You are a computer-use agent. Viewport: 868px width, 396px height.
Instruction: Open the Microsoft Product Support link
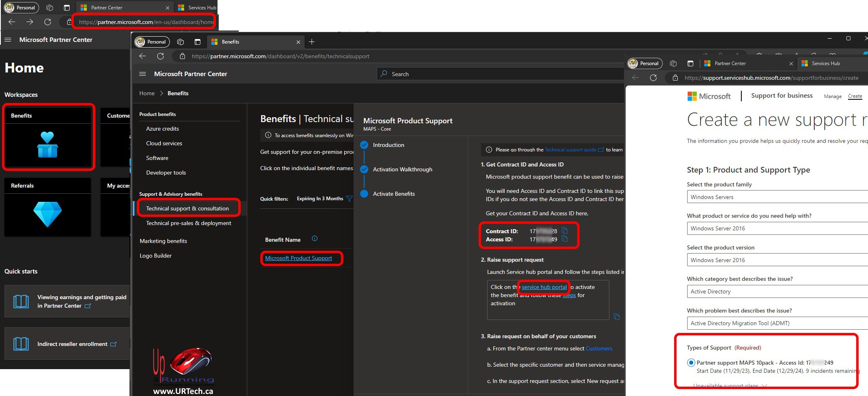[298, 258]
